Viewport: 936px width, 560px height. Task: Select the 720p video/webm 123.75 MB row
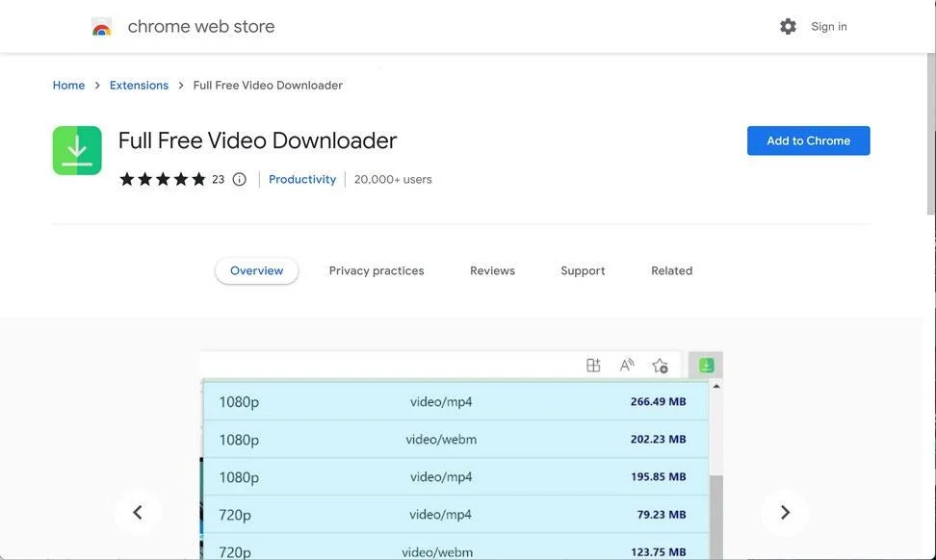[x=456, y=548]
